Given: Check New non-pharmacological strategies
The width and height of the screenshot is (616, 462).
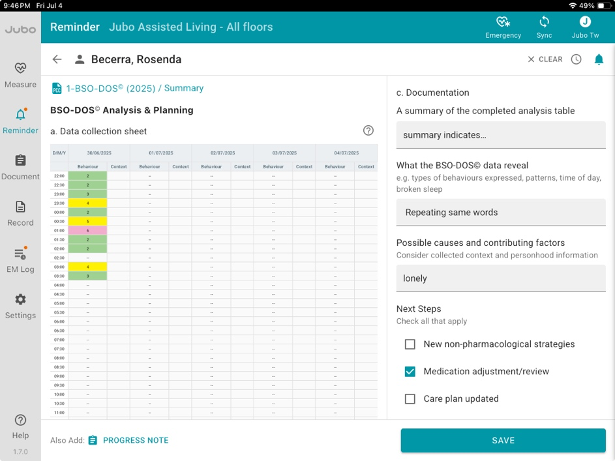Looking at the screenshot, I should (x=410, y=344).
